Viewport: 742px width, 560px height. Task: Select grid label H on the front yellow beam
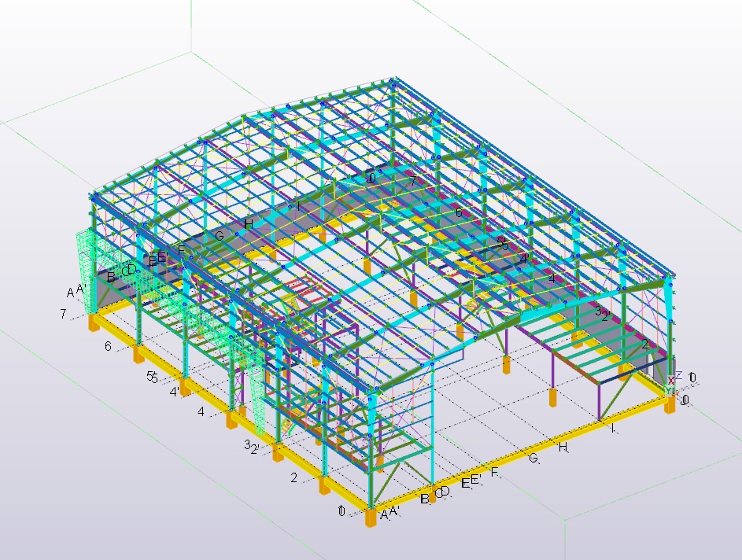(563, 448)
